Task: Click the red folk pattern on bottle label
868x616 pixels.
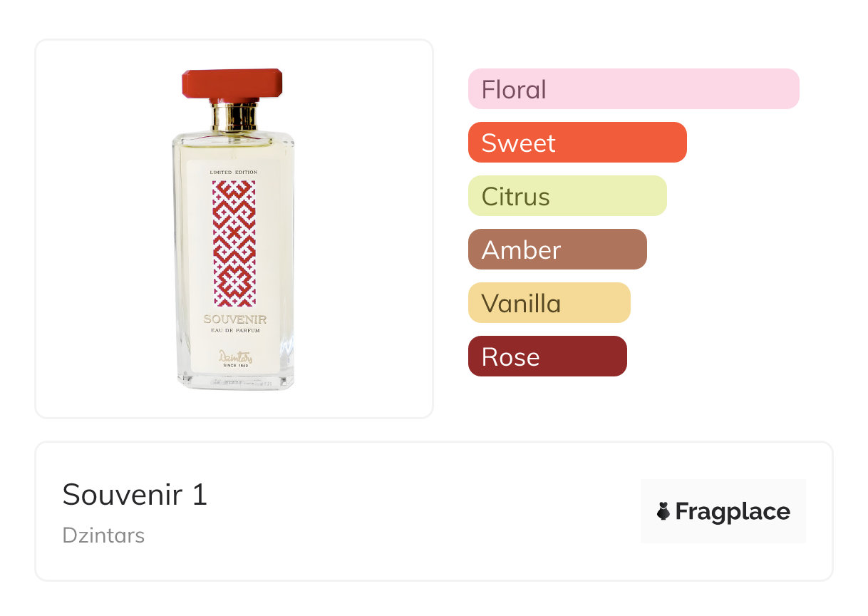Action: point(234,242)
